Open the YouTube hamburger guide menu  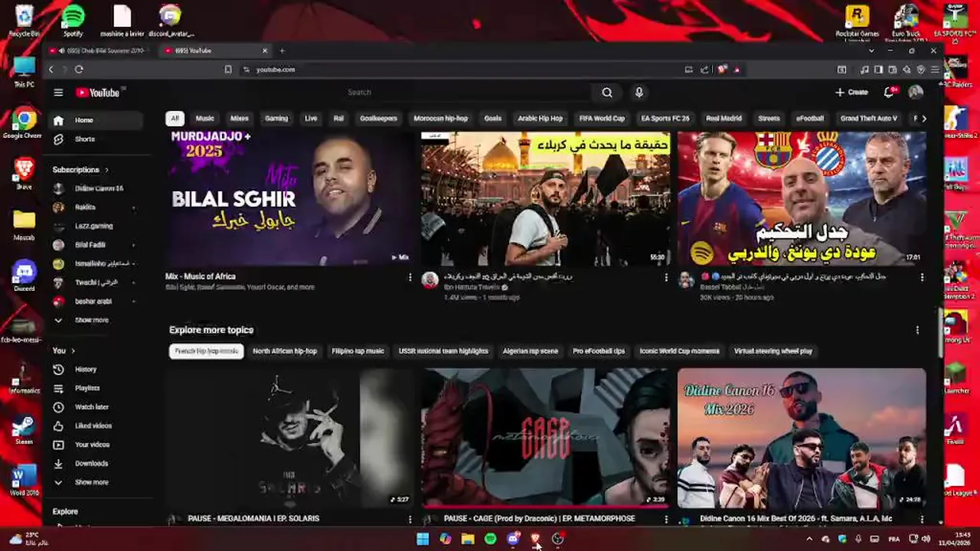pyautogui.click(x=58, y=93)
